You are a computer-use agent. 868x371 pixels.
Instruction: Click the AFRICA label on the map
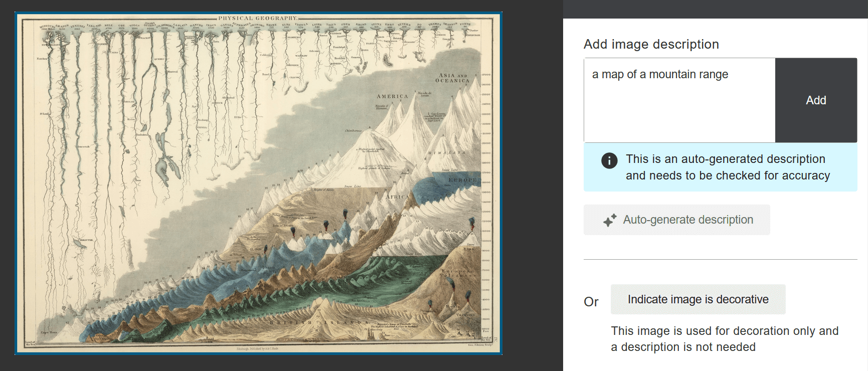(397, 197)
